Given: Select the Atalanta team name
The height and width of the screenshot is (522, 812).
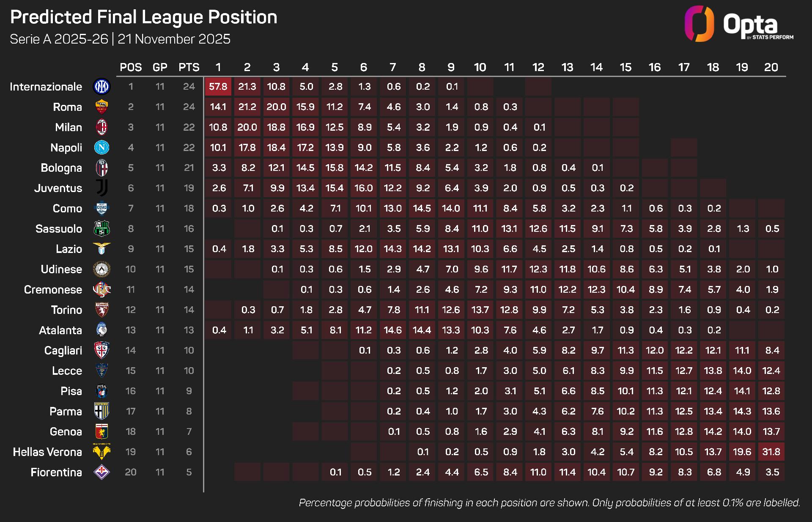Looking at the screenshot, I should click(60, 330).
